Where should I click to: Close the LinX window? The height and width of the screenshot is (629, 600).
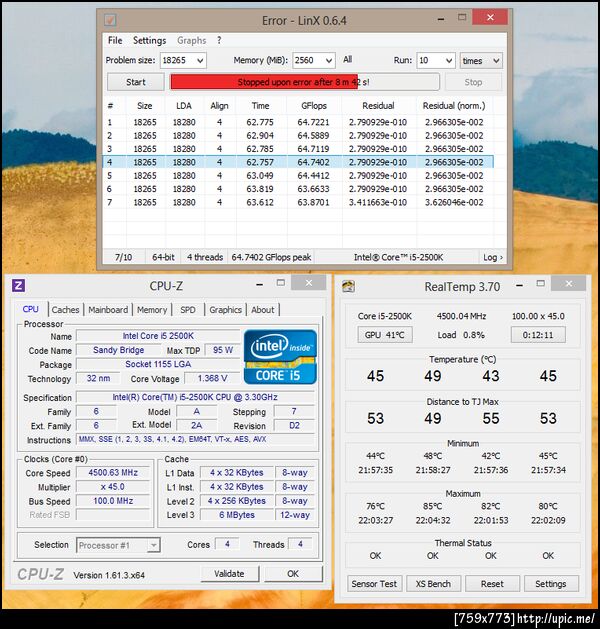click(490, 17)
